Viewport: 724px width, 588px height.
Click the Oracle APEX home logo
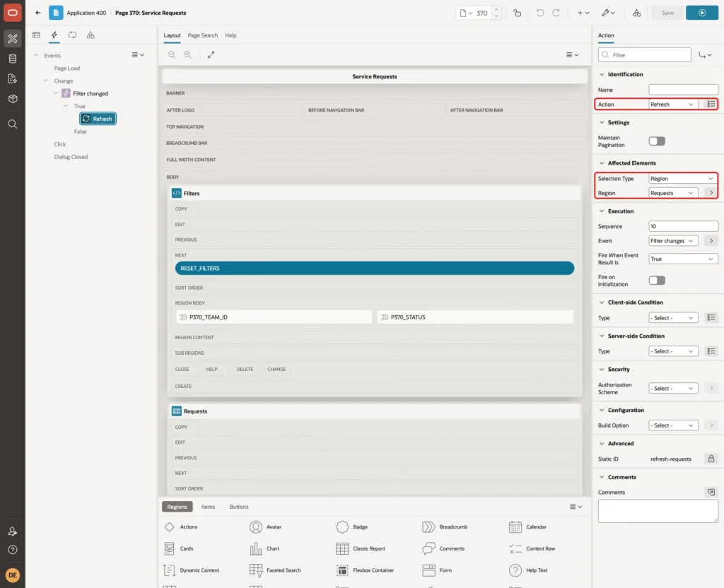coord(13,13)
